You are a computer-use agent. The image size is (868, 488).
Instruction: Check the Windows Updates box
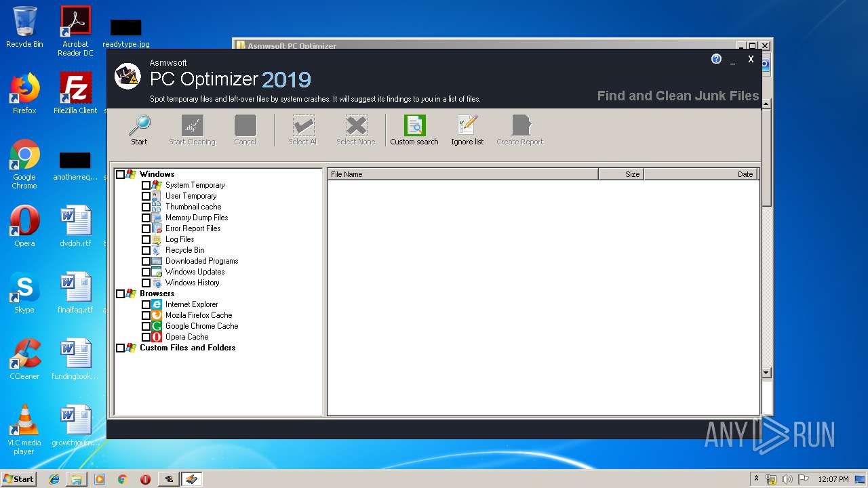click(146, 272)
